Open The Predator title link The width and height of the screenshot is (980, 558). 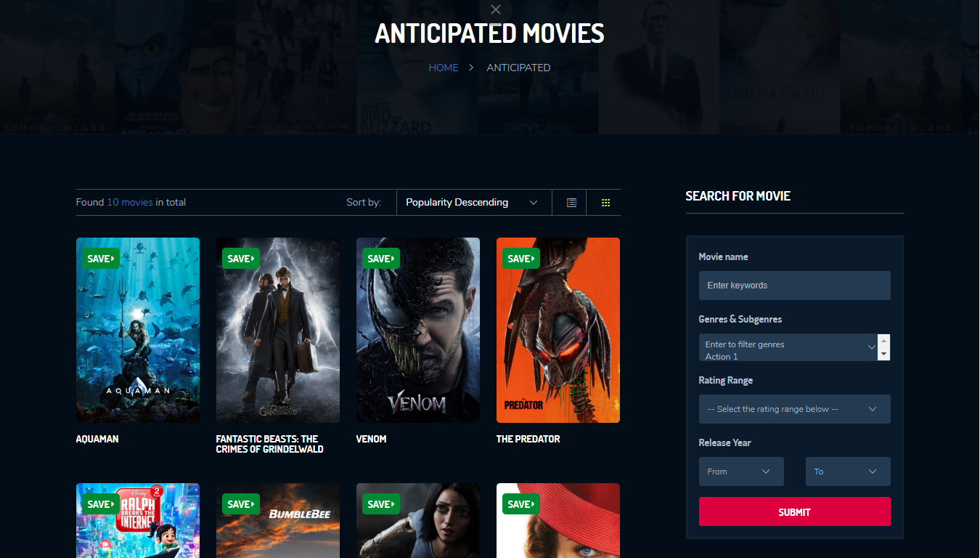528,439
